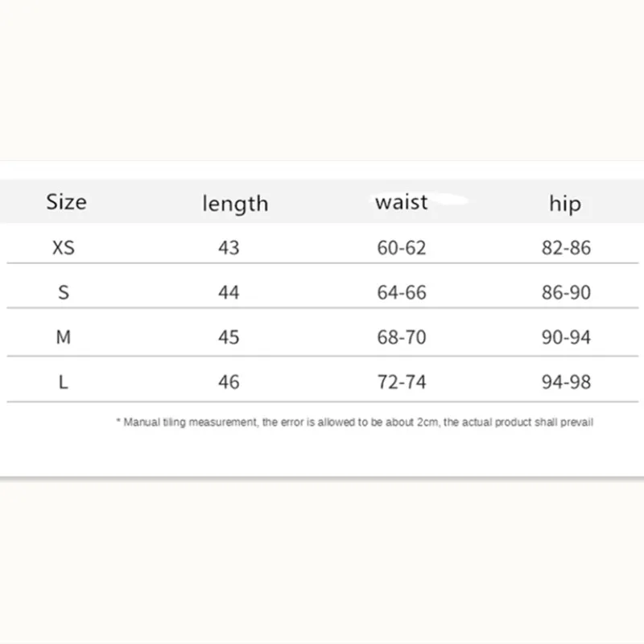Click the length column header
644x644 pixels.
click(234, 204)
